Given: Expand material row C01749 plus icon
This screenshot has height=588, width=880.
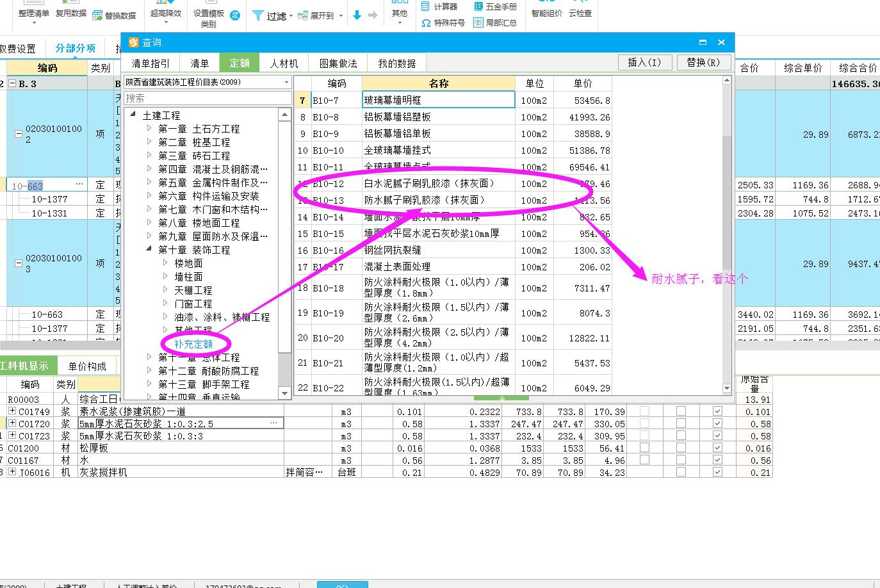Looking at the screenshot, I should pyautogui.click(x=12, y=411).
